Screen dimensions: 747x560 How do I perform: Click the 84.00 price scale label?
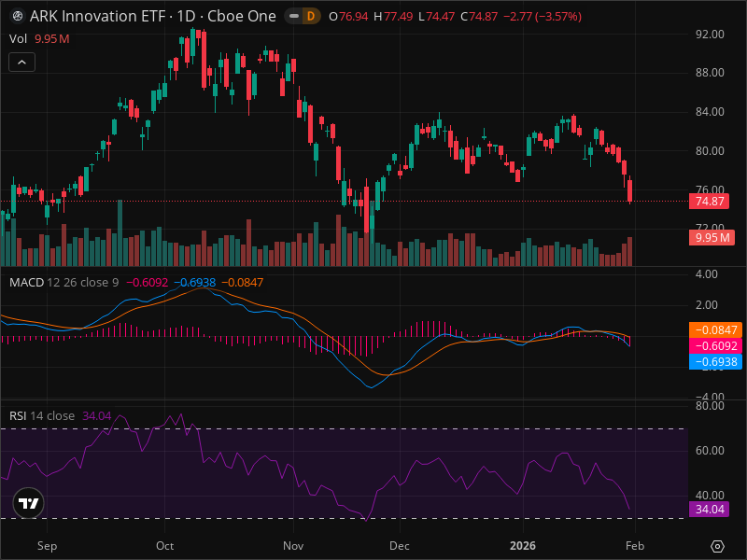(x=710, y=111)
